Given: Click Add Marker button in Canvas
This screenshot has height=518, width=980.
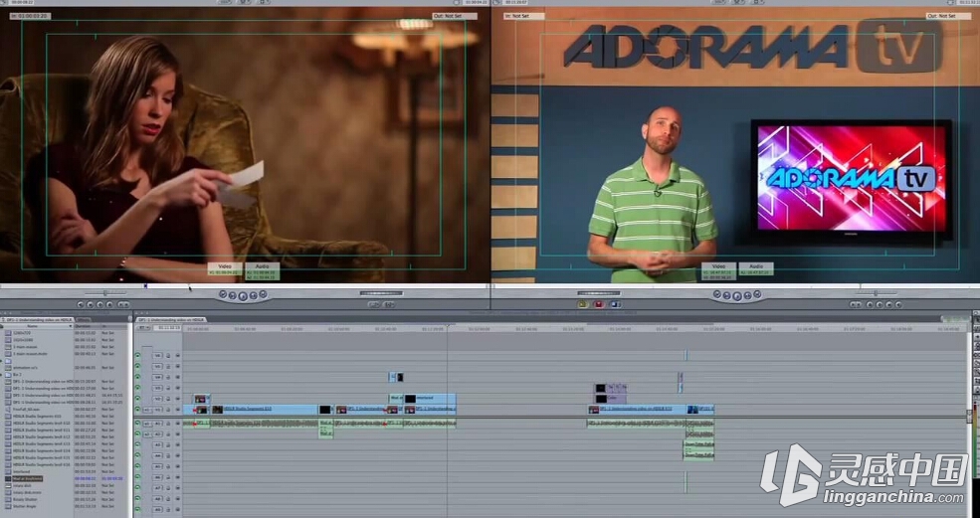Looking at the screenshot, I should click(870, 304).
